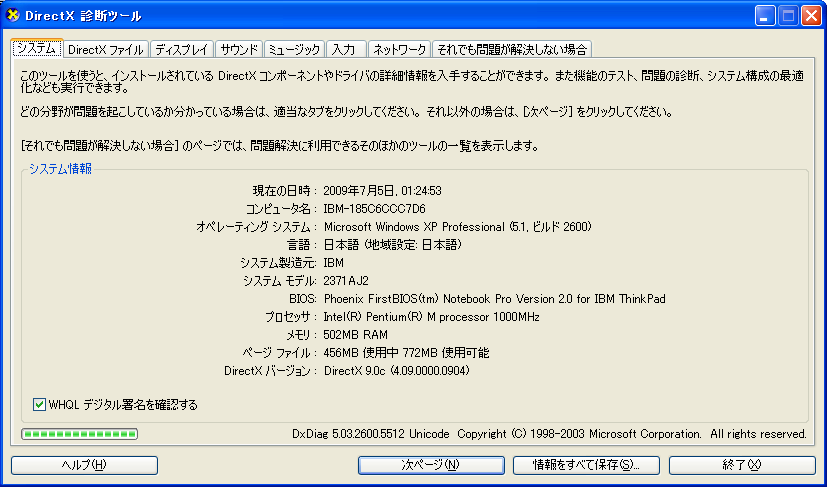Close the DirectX 診断ツール window
Viewport: 827px width, 487px height.
click(x=812, y=16)
